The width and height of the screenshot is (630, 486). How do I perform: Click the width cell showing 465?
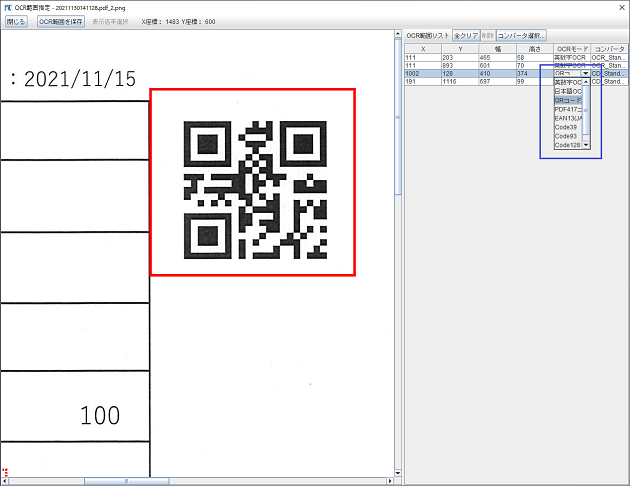click(498, 57)
